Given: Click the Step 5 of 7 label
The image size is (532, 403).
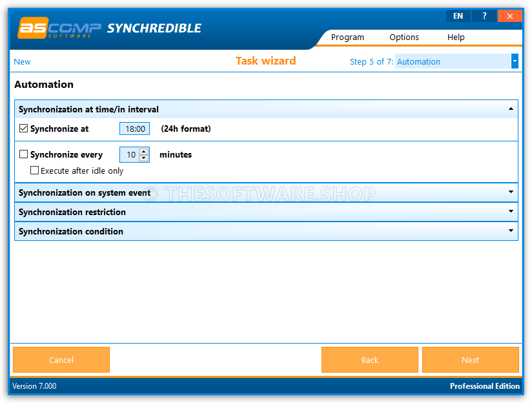Looking at the screenshot, I should (x=371, y=62).
